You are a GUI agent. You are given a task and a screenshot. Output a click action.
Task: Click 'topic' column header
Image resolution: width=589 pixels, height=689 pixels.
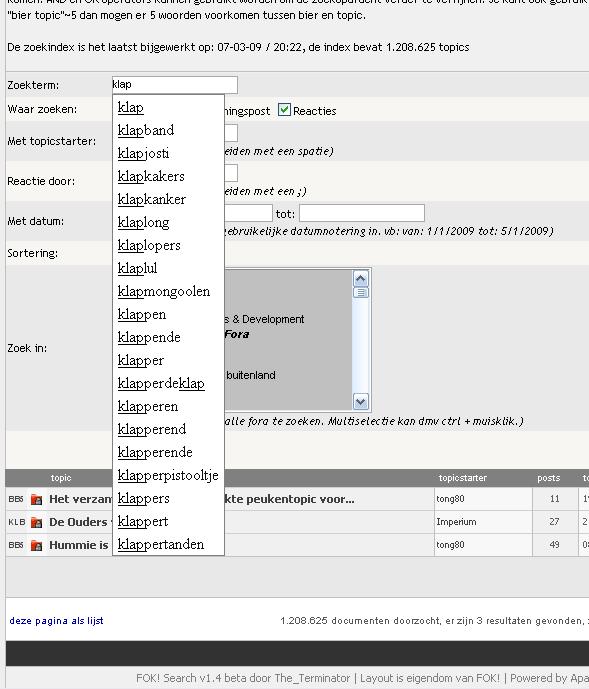click(61, 478)
